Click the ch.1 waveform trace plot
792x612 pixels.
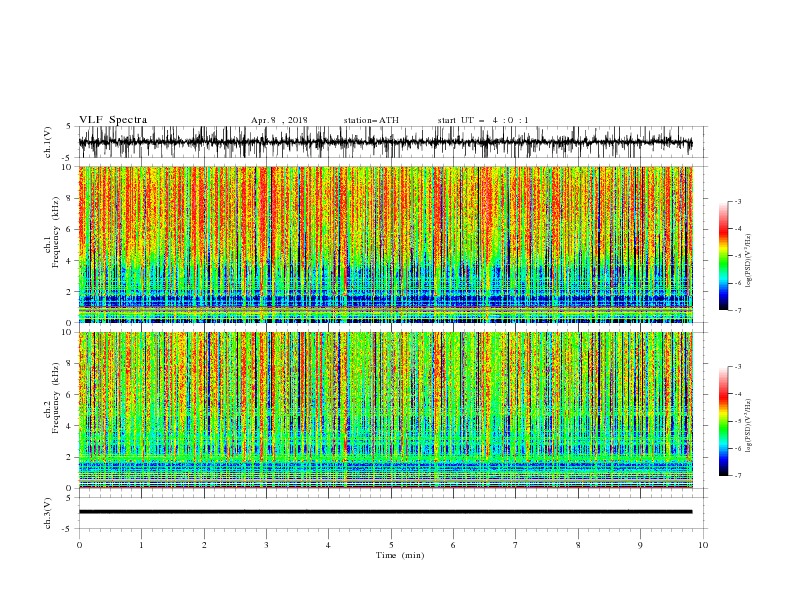click(x=386, y=142)
